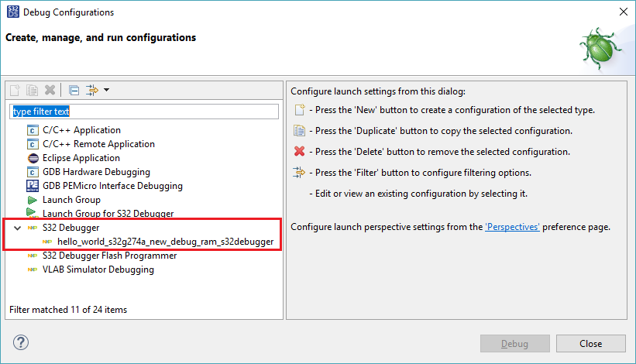The height and width of the screenshot is (364, 636).
Task: Collapse the S32 Debugger tree node
Action: click(17, 228)
